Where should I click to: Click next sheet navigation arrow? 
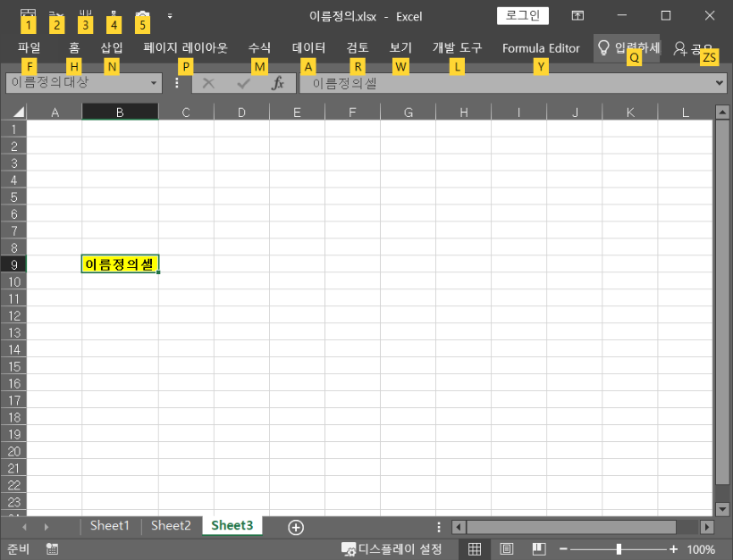46,527
